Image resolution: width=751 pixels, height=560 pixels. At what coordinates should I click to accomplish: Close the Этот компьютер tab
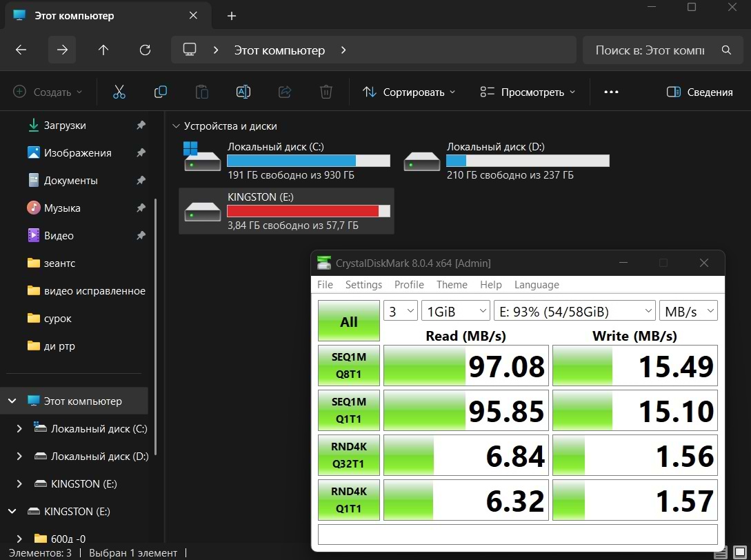(x=193, y=15)
